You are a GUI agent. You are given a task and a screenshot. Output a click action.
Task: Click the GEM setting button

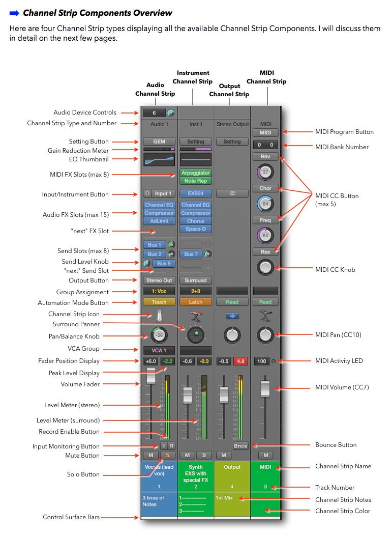pos(159,142)
